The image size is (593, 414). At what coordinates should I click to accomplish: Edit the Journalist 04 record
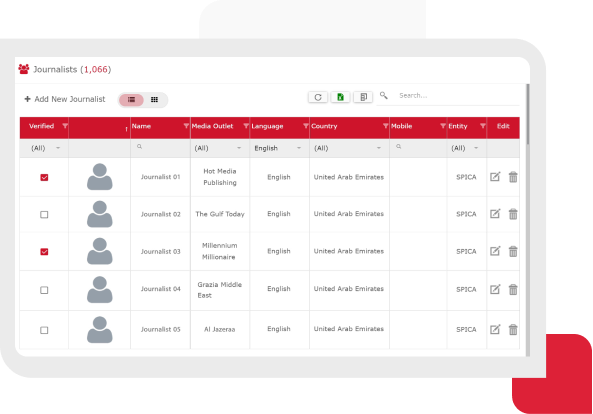(495, 289)
